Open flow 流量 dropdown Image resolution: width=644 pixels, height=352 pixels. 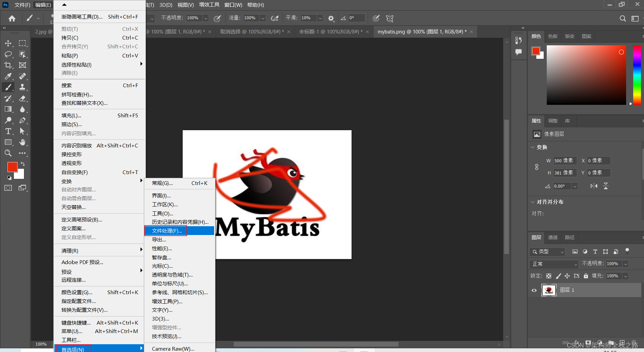pos(263,18)
